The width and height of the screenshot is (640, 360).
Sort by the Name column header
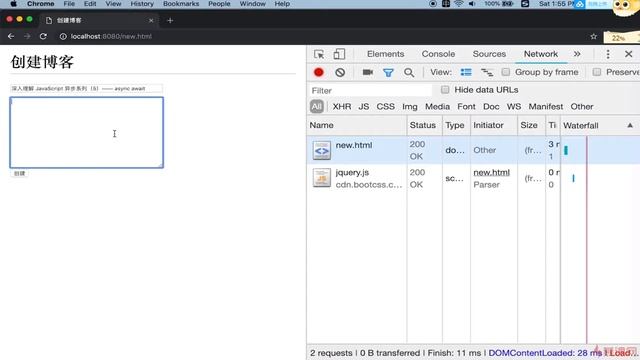pos(357,125)
